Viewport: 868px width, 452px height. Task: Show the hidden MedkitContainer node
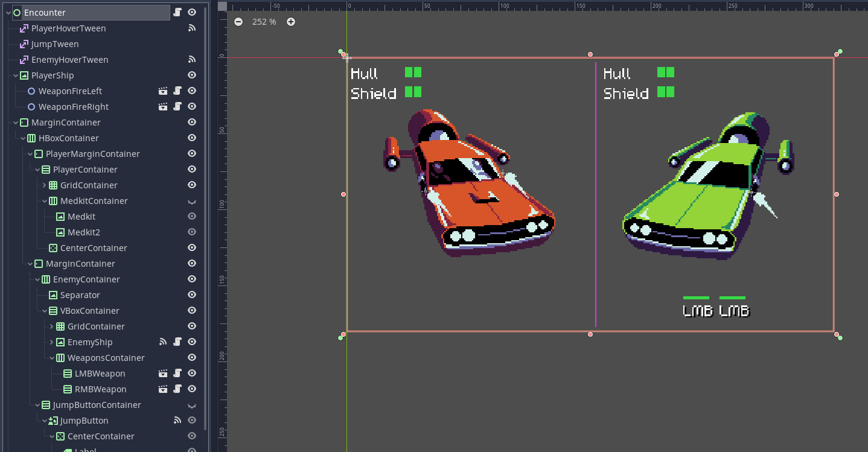pyautogui.click(x=192, y=201)
